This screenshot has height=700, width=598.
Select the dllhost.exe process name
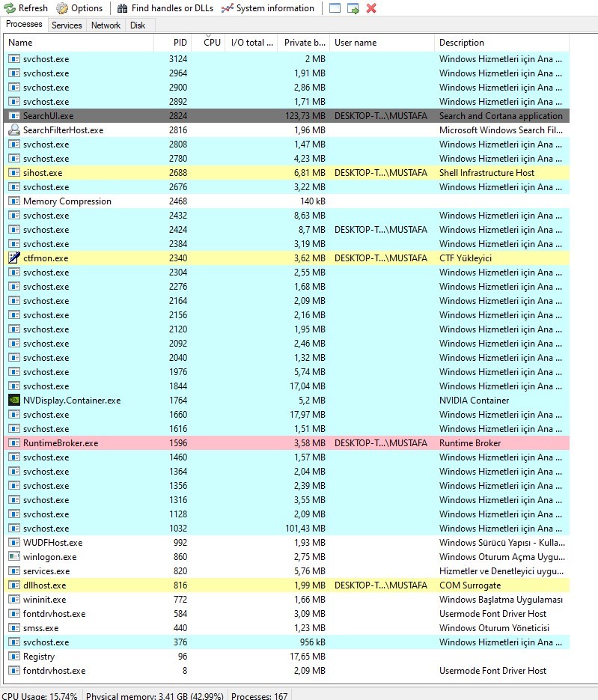45,585
